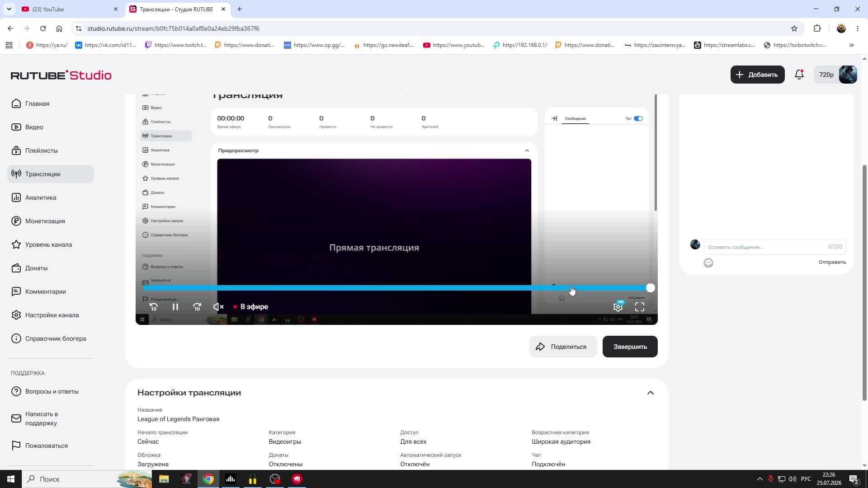Open the tab search dropdown arrow
The height and width of the screenshot is (488, 868).
tap(9, 9)
